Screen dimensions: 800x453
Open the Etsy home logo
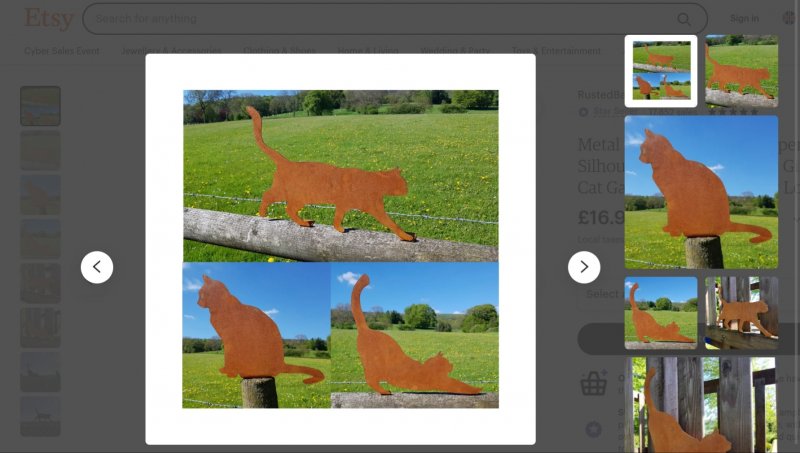(48, 18)
